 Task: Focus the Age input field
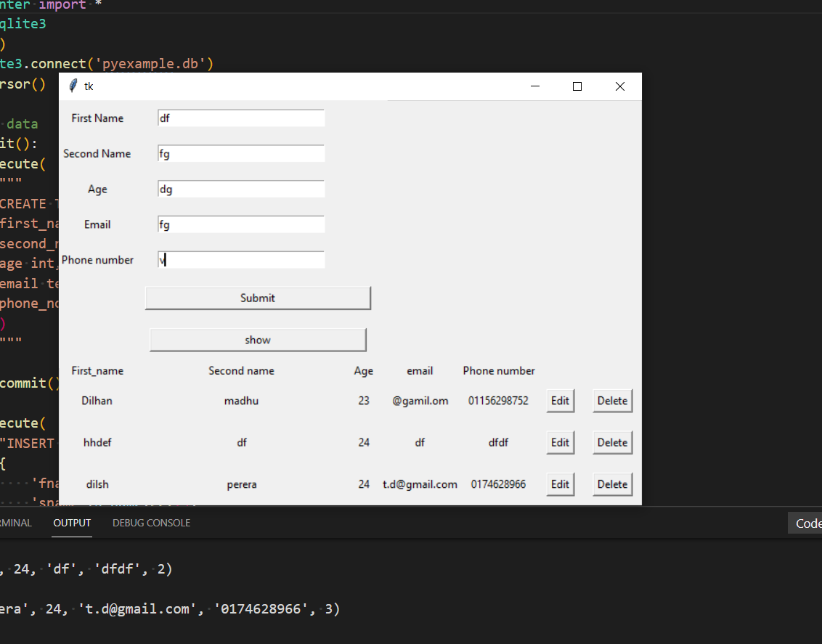241,189
